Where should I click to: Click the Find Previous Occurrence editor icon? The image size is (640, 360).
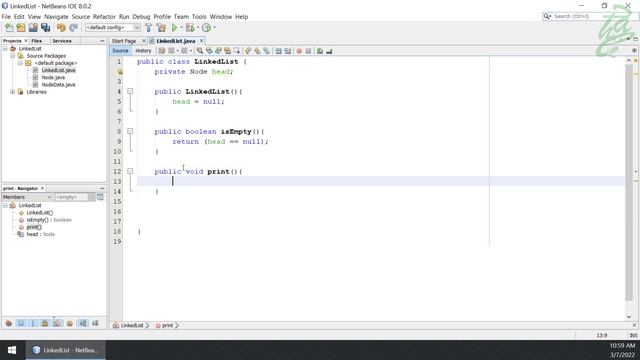point(209,51)
